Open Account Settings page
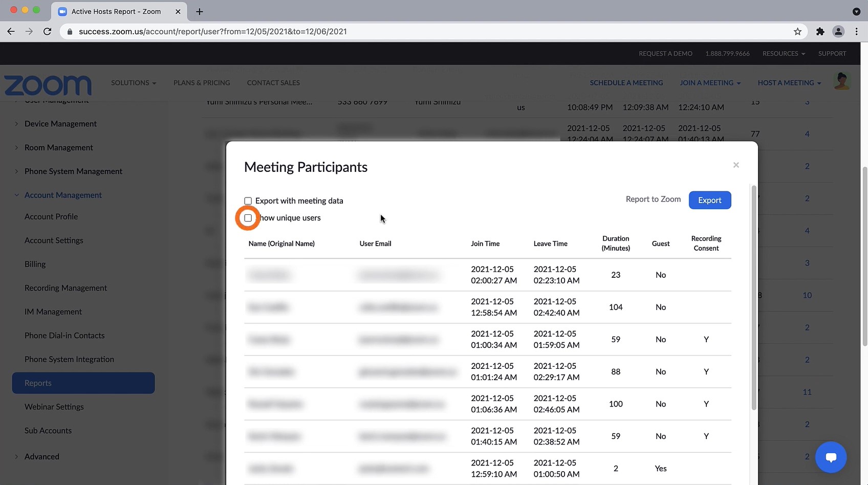The width and height of the screenshot is (868, 485). click(54, 240)
